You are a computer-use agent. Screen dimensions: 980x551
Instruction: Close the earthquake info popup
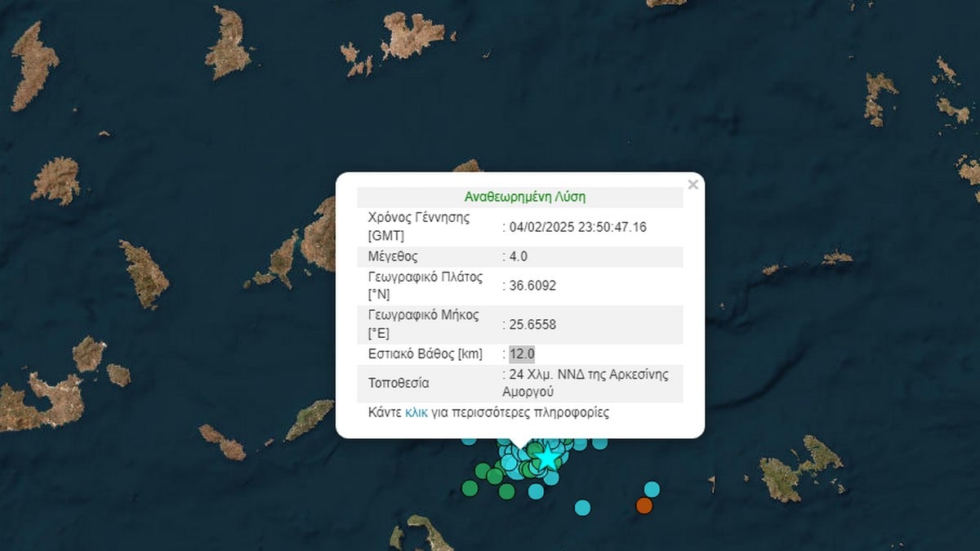tap(693, 184)
